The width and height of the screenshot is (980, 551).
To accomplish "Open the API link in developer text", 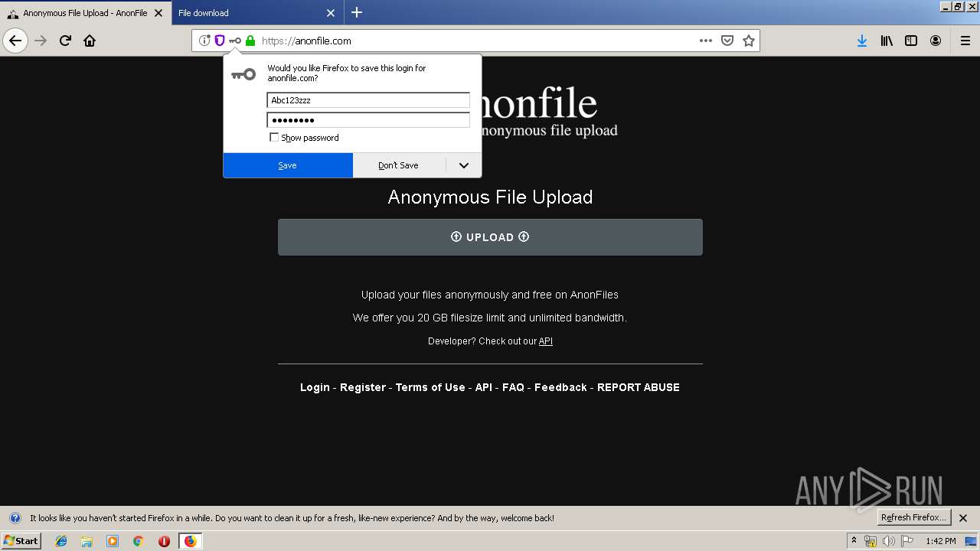I will (546, 341).
